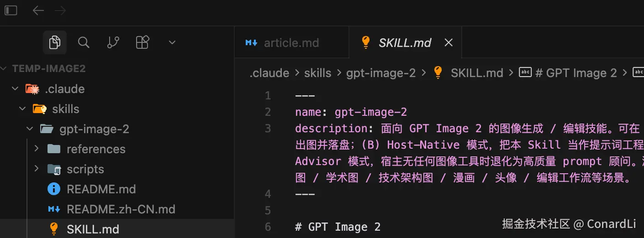
Task: Select the SKILL.md editor tab
Action: [404, 43]
